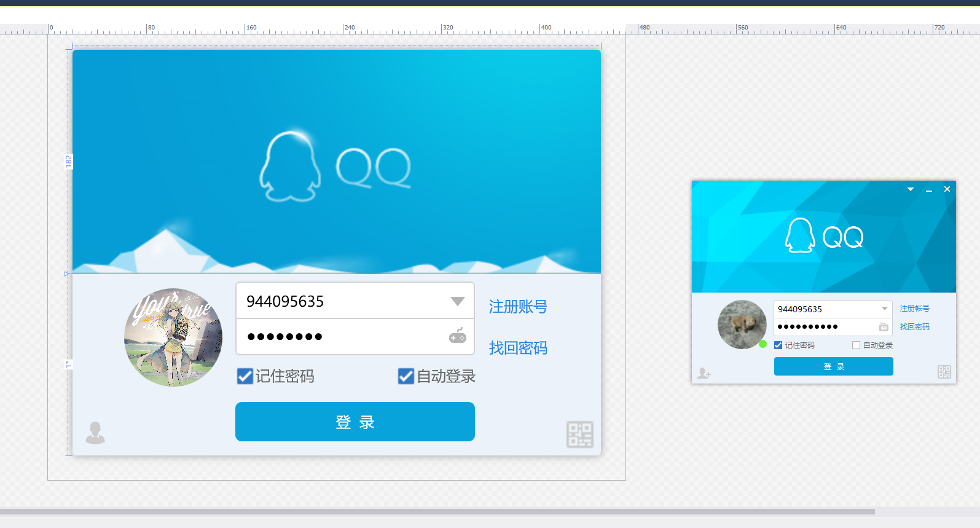980x528 pixels.
Task: Open 找回密码 link in the small window
Action: pos(915,327)
